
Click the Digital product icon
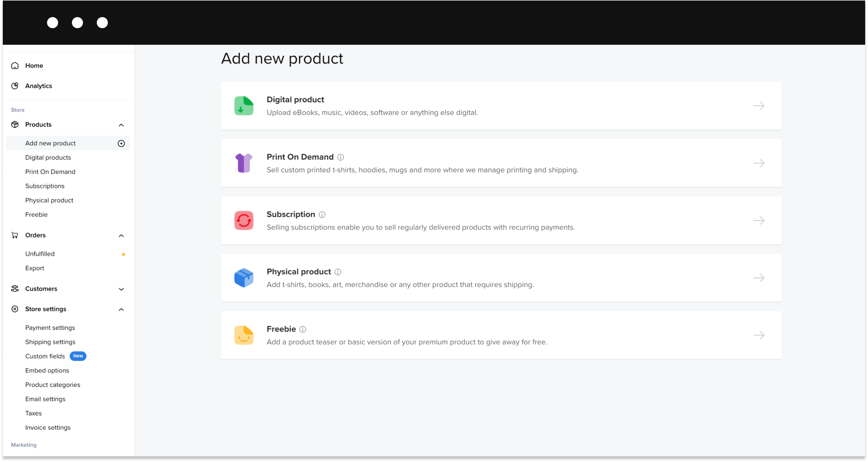coord(243,106)
